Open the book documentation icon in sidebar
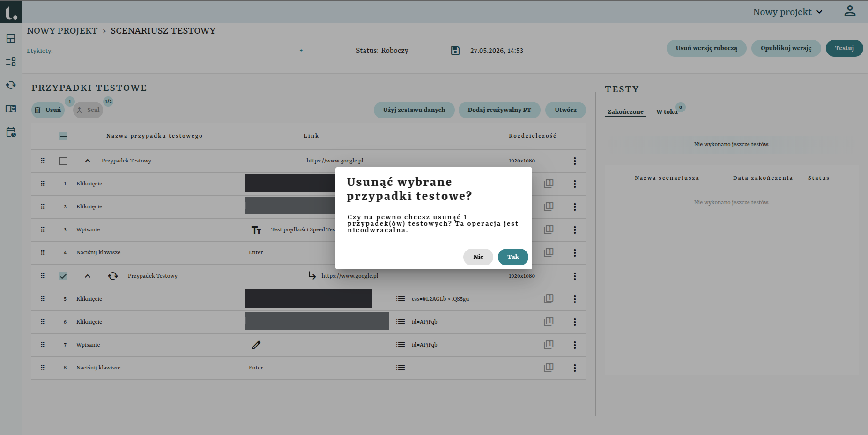The image size is (868, 435). (11, 109)
